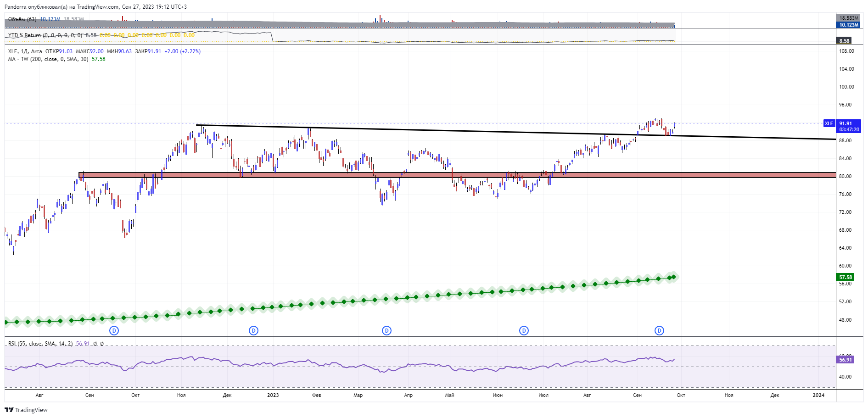Click the dividend D marker between Июн and Июл
The height and width of the screenshot is (418, 868).
(x=524, y=330)
